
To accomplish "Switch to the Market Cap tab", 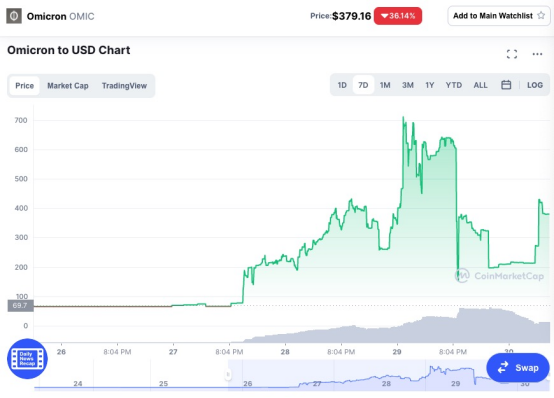I will tap(68, 86).
